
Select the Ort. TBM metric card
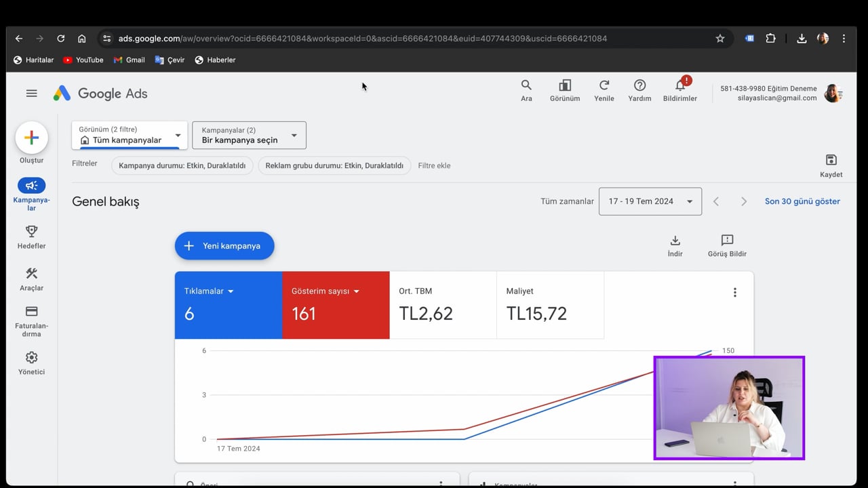443,305
